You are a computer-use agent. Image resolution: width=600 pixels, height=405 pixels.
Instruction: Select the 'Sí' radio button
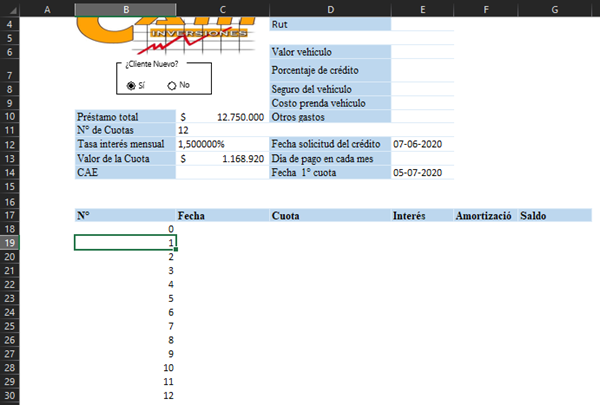click(132, 85)
